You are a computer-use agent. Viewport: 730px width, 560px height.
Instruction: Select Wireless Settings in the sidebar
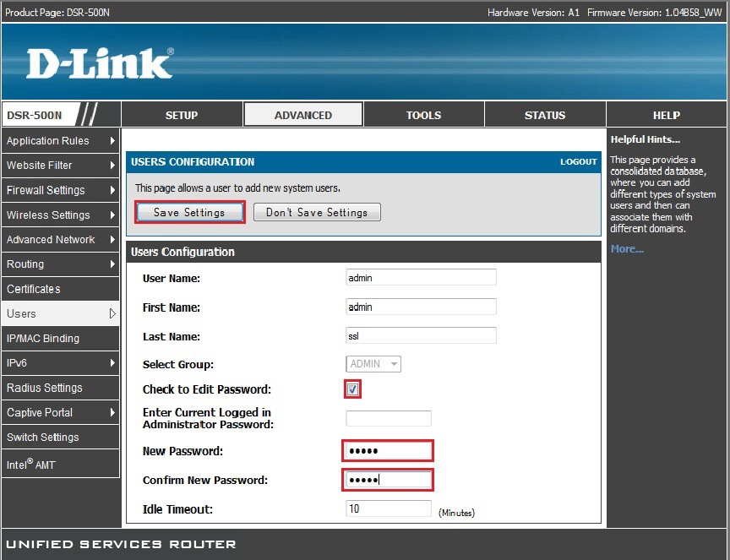click(49, 215)
